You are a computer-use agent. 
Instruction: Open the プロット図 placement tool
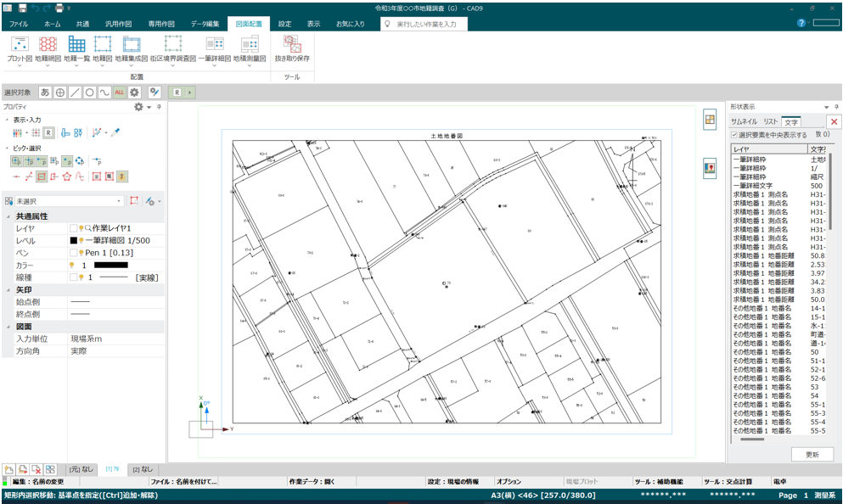click(x=20, y=44)
